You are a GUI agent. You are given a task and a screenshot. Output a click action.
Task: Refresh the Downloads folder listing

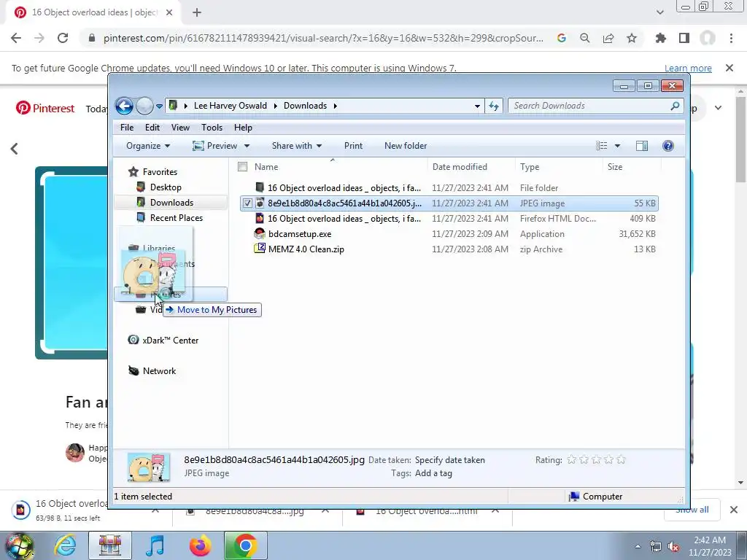tap(494, 106)
